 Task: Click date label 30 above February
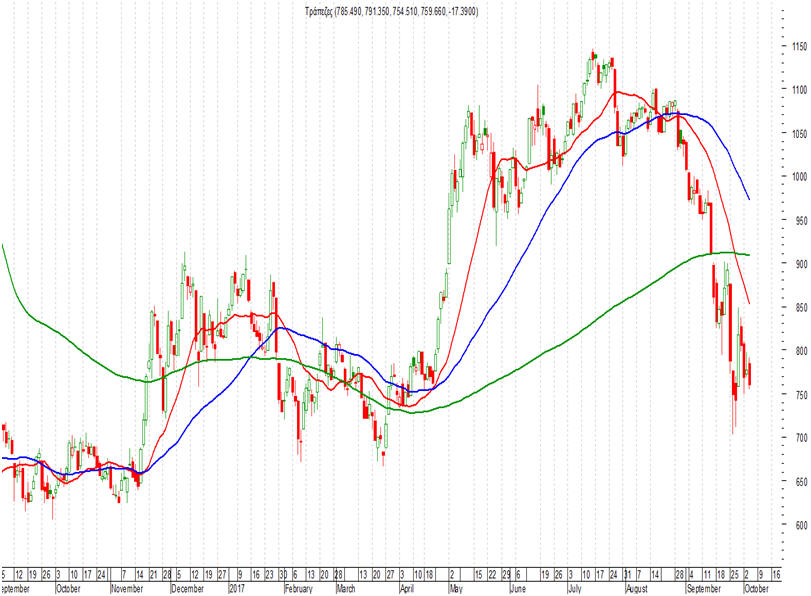pos(283,575)
